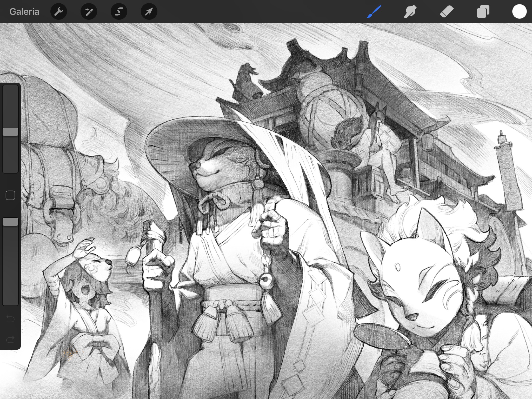Open the Adjustments magic wand menu
The height and width of the screenshot is (399, 532).
click(89, 12)
